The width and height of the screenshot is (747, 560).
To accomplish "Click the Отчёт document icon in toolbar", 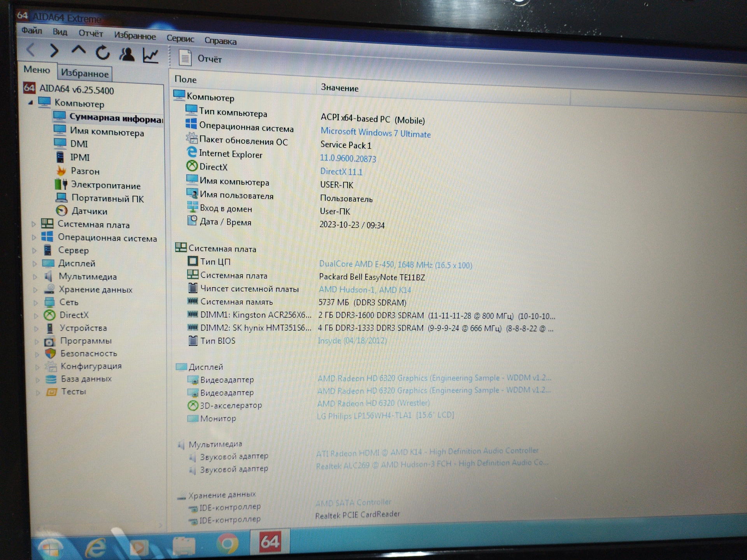I will coord(185,58).
